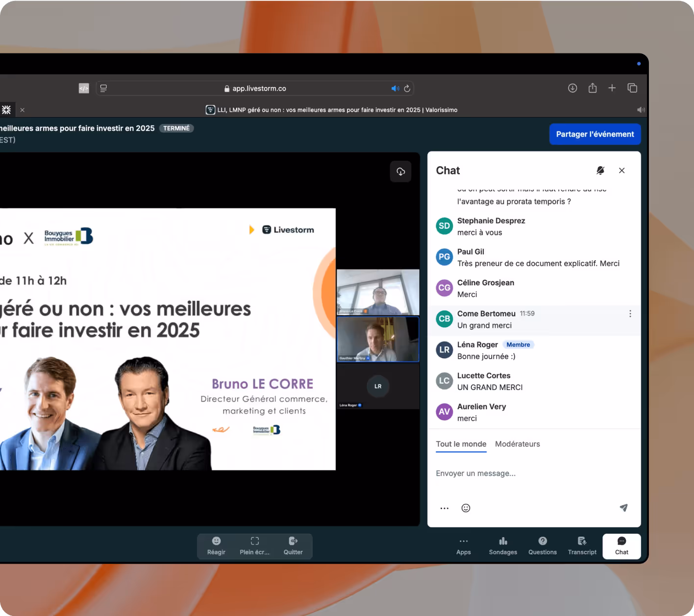The height and width of the screenshot is (616, 694).
Task: Click Aurelien Very AV avatar
Action: tap(445, 412)
